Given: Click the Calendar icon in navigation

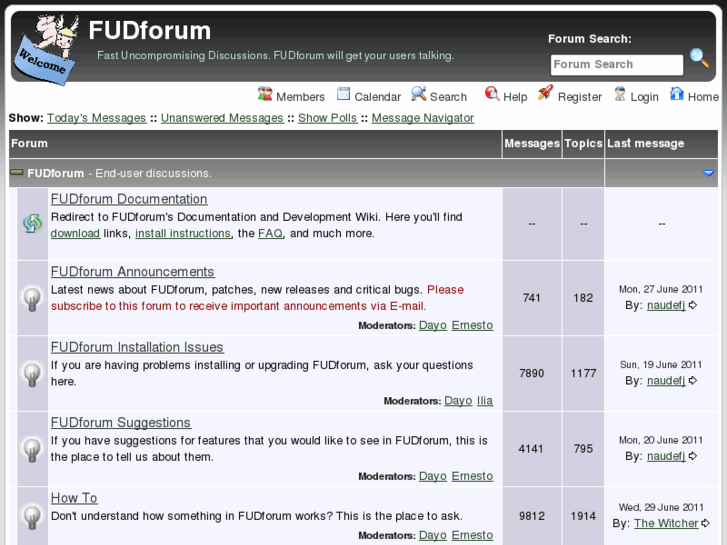Looking at the screenshot, I should [344, 94].
